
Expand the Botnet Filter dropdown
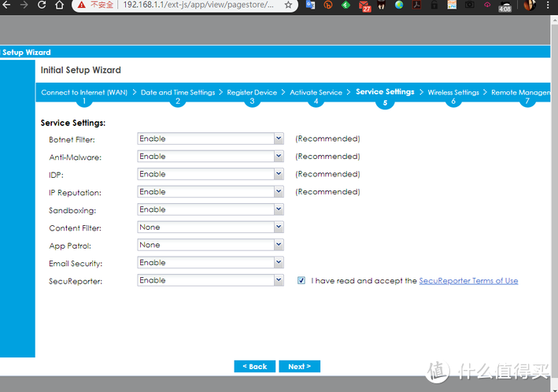tap(278, 139)
